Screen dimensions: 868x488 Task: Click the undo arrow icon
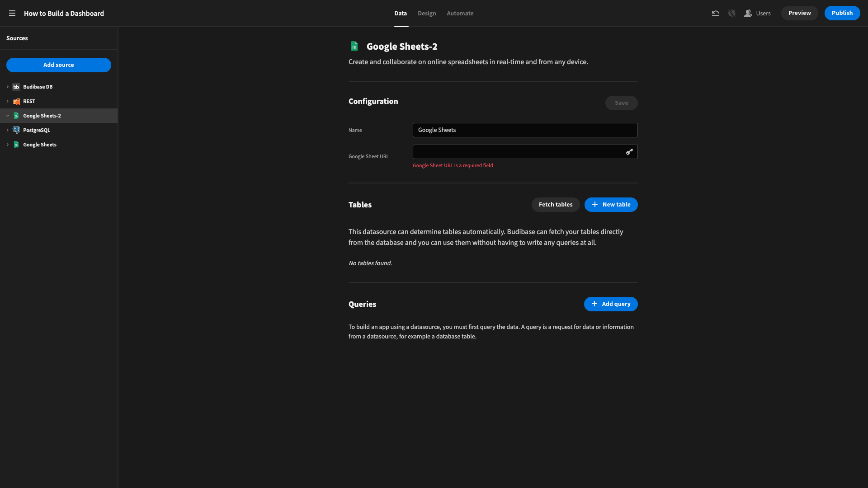pyautogui.click(x=715, y=14)
